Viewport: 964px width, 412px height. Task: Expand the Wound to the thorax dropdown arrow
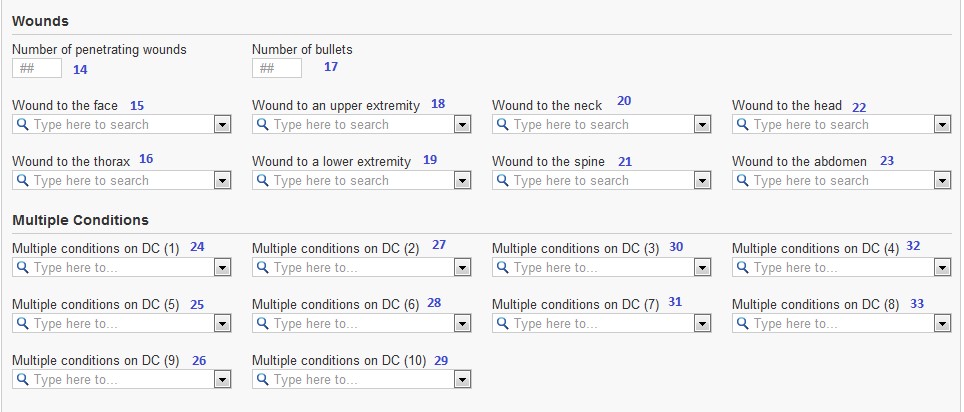222,181
